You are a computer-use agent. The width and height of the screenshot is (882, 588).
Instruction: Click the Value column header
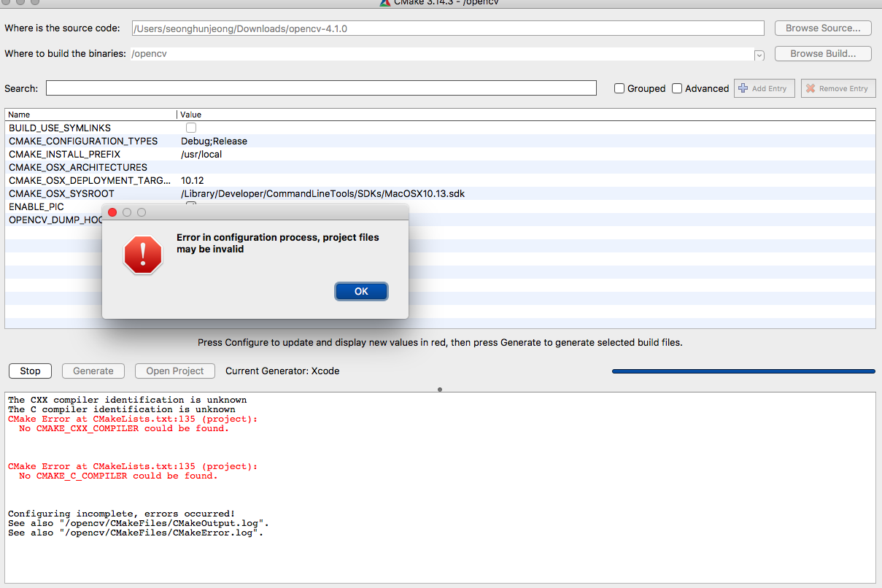coord(526,115)
